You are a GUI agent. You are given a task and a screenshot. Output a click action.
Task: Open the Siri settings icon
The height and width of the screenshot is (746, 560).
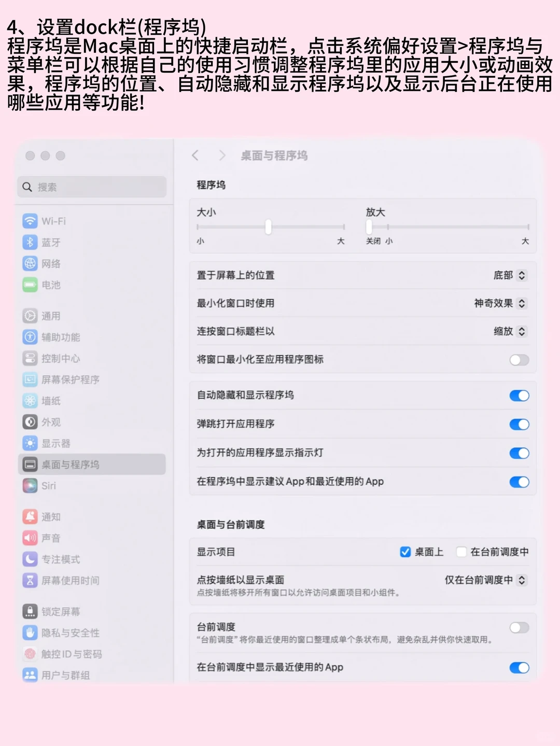30,486
